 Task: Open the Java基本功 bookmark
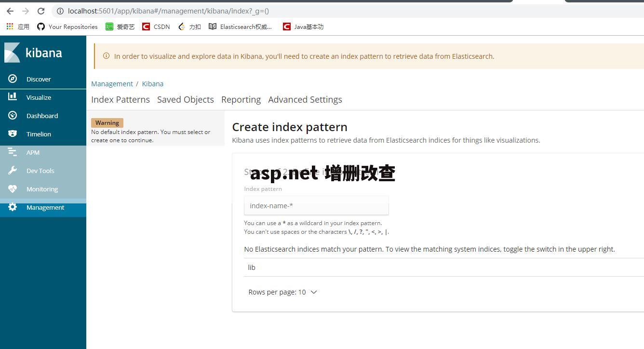pyautogui.click(x=303, y=27)
